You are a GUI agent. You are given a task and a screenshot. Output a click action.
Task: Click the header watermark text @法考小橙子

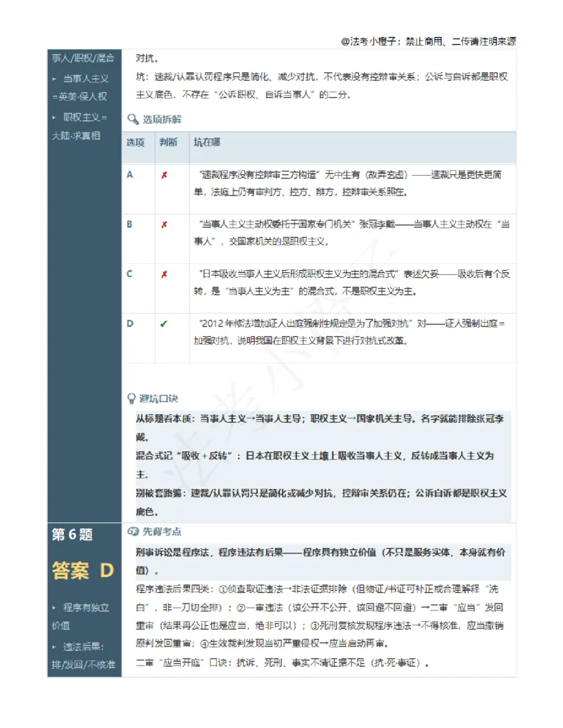[369, 41]
